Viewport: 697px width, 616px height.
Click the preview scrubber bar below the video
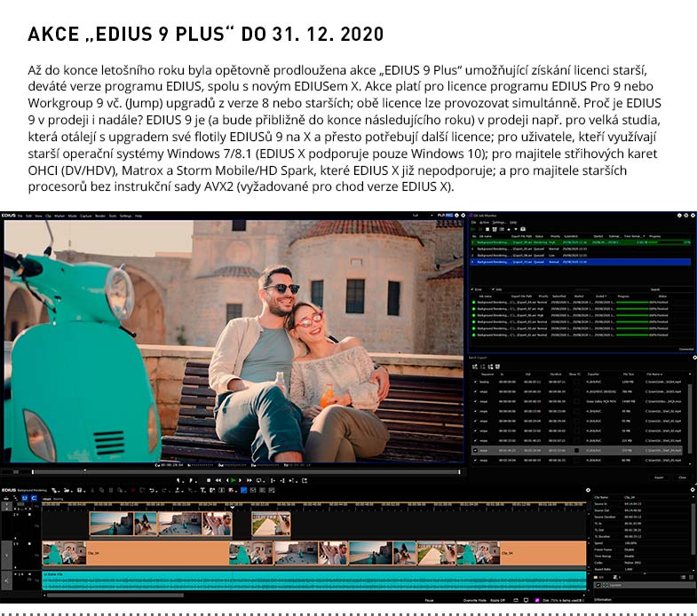tap(233, 471)
